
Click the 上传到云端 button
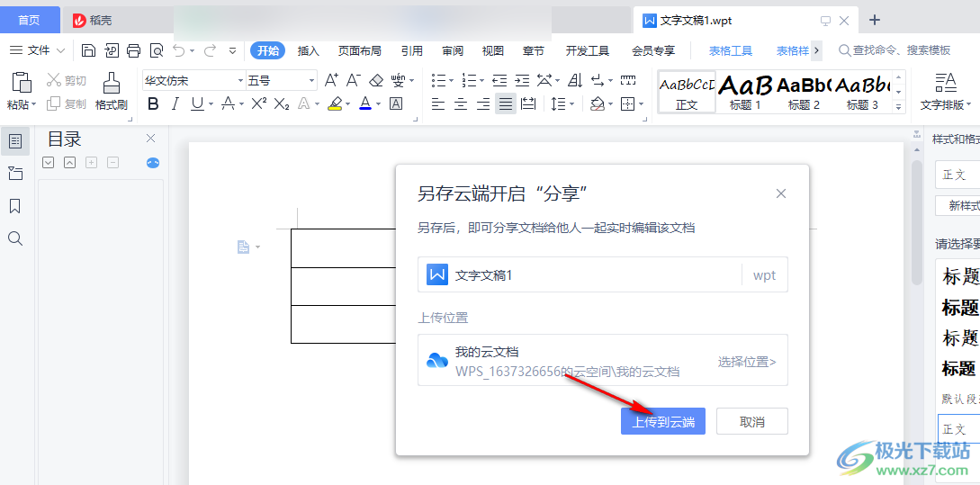663,422
